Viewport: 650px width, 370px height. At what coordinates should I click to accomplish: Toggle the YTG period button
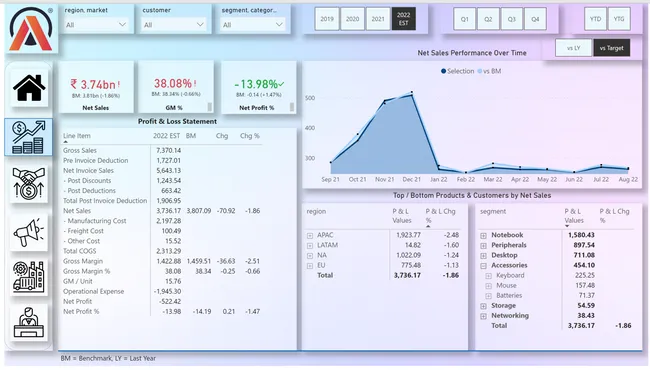(619, 19)
